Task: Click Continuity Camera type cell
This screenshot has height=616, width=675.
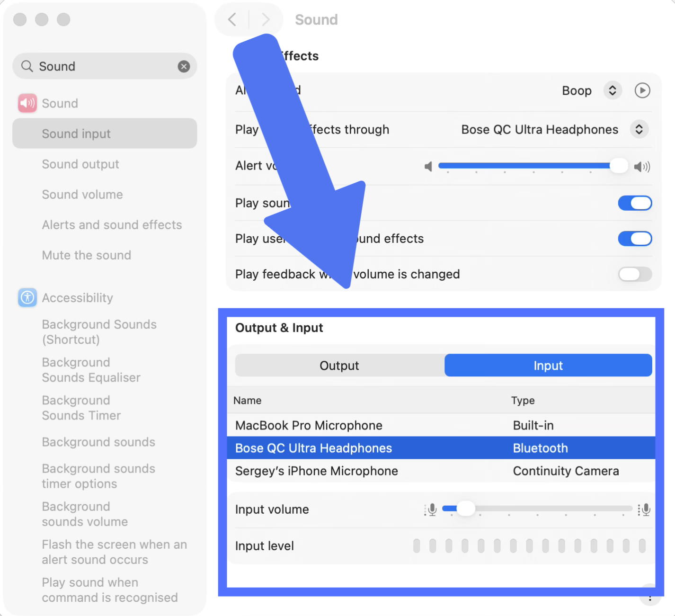Action: [x=566, y=471]
